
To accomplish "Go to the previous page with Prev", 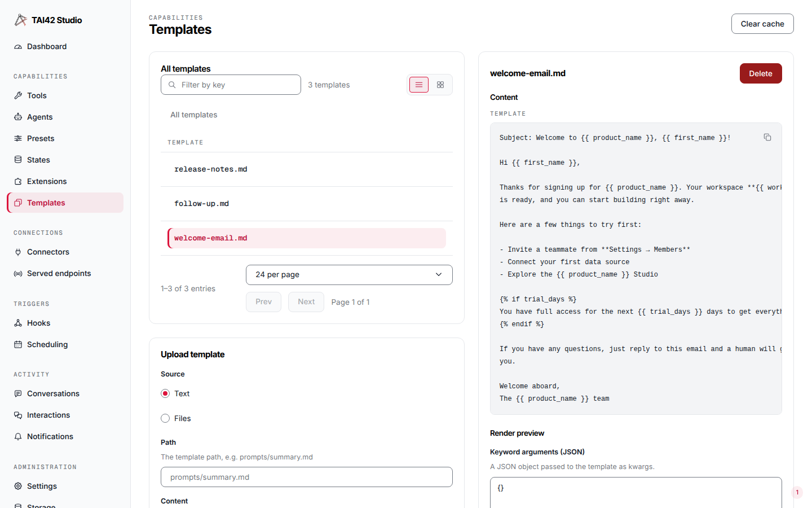I will (x=263, y=302).
